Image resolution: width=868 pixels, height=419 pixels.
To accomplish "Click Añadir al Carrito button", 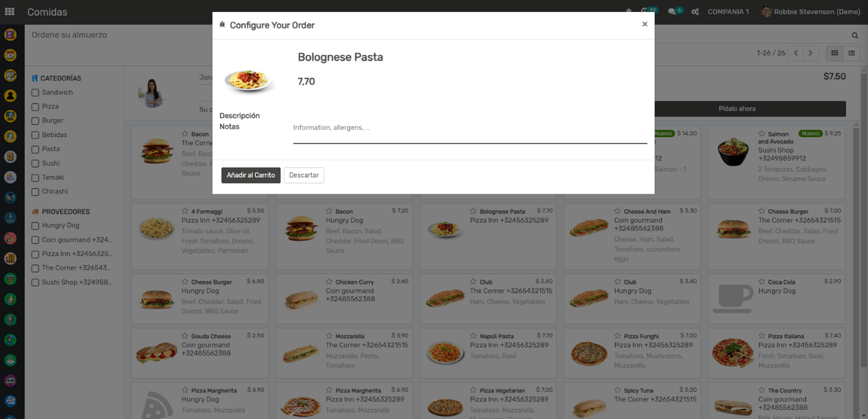I will click(250, 175).
